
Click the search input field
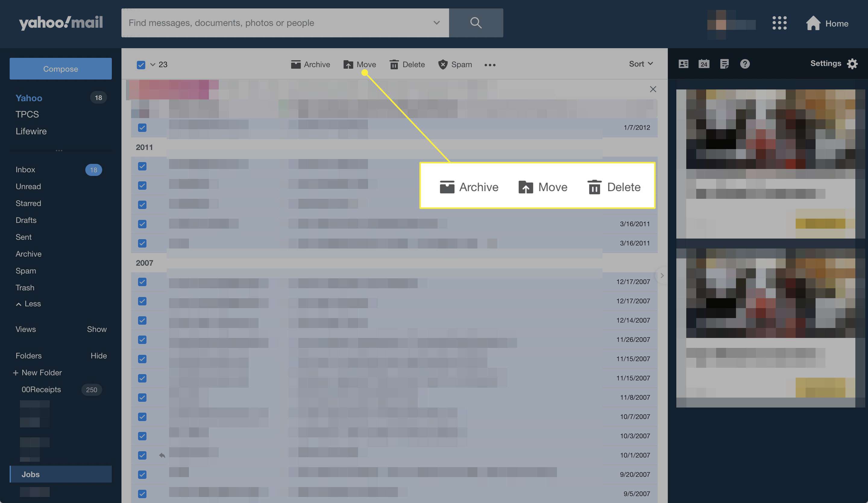(285, 23)
